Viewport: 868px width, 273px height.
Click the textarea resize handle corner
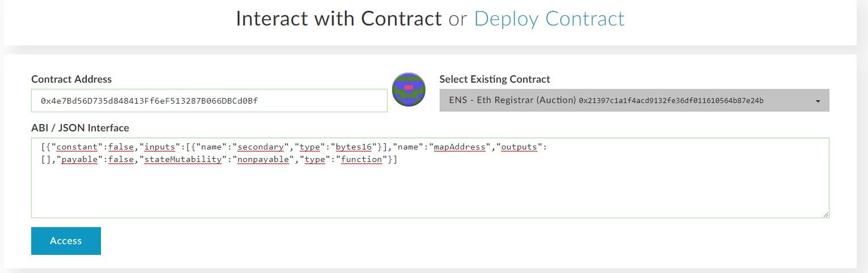pos(825,214)
